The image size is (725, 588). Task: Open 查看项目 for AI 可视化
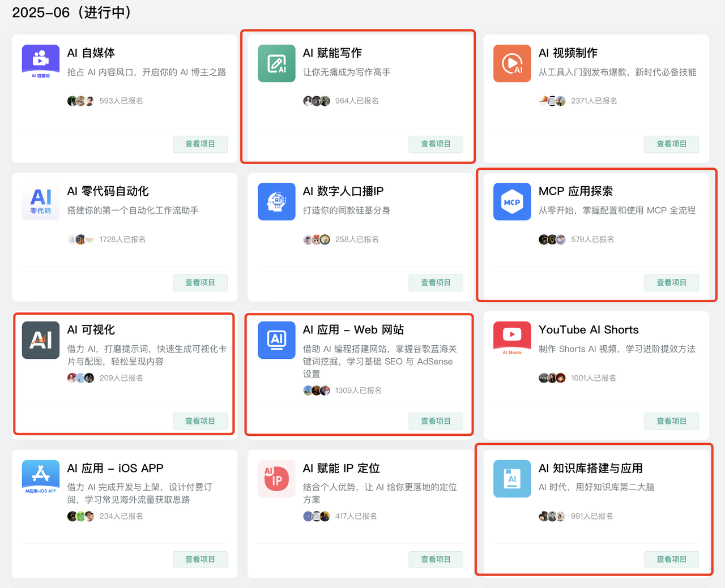point(201,421)
